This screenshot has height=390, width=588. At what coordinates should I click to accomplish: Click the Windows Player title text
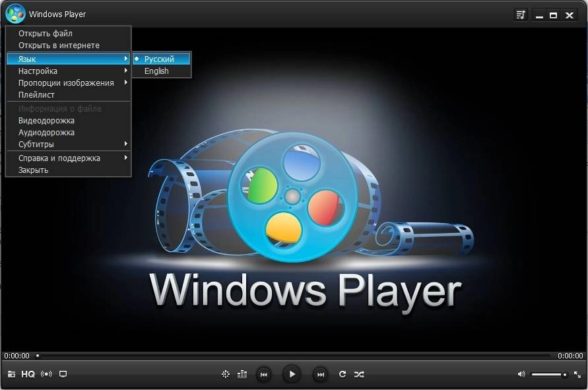57,15
